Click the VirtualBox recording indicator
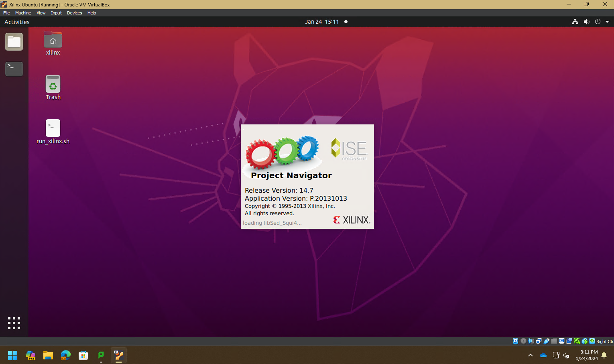This screenshot has width=614, height=364. click(569, 341)
